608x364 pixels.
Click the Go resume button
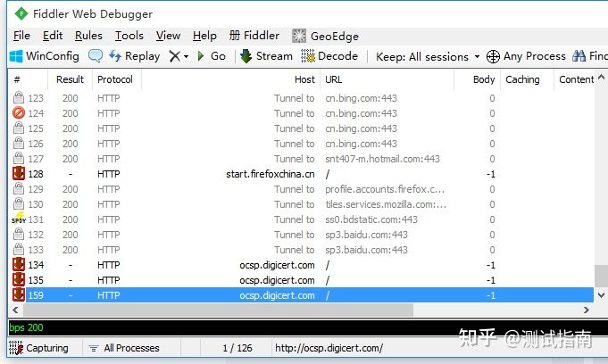(212, 56)
